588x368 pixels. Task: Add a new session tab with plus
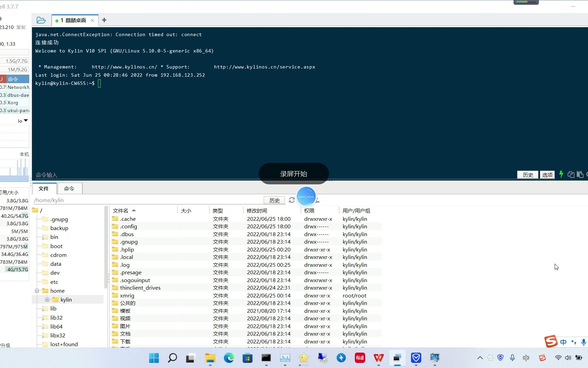pos(104,20)
